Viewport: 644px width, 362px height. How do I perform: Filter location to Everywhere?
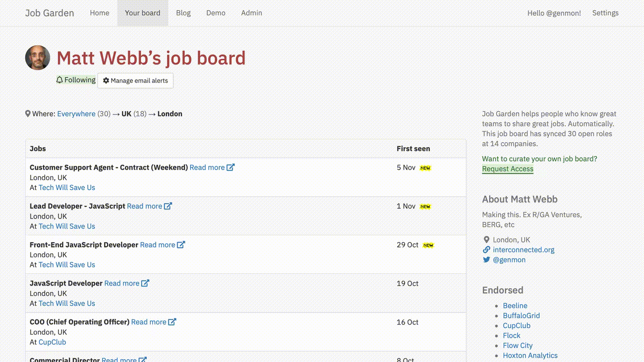click(x=76, y=114)
